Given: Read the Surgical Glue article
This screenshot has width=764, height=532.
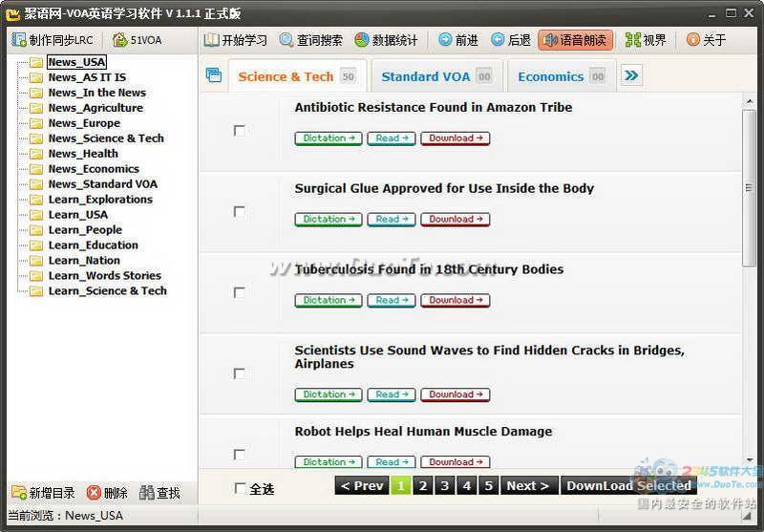Looking at the screenshot, I should 392,220.
